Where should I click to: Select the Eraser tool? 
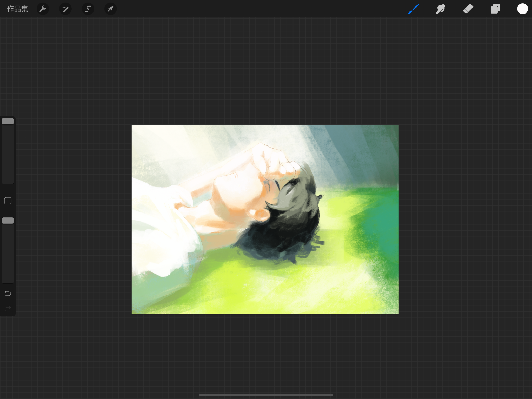tap(468, 9)
